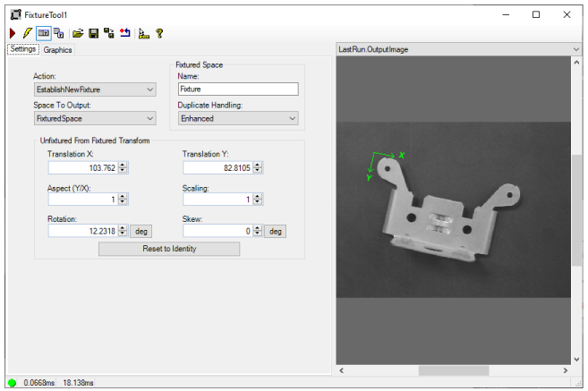
Task: Click the Run tool icon
Action: [x=13, y=33]
